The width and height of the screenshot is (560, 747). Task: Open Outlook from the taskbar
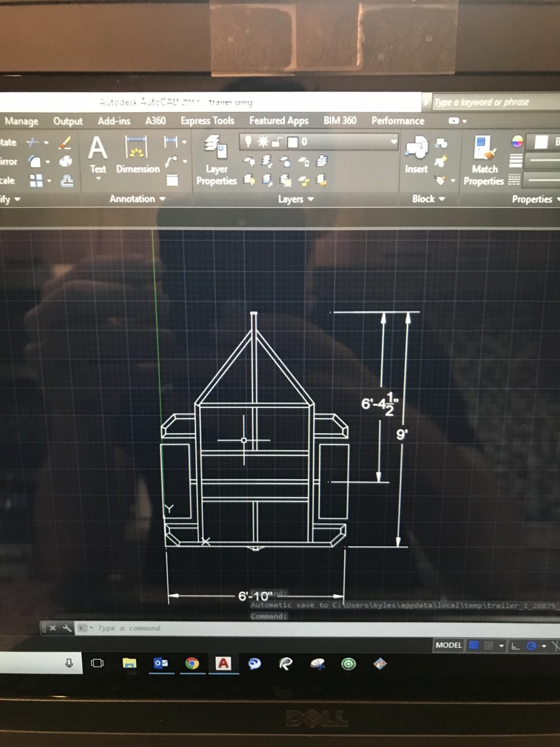160,664
